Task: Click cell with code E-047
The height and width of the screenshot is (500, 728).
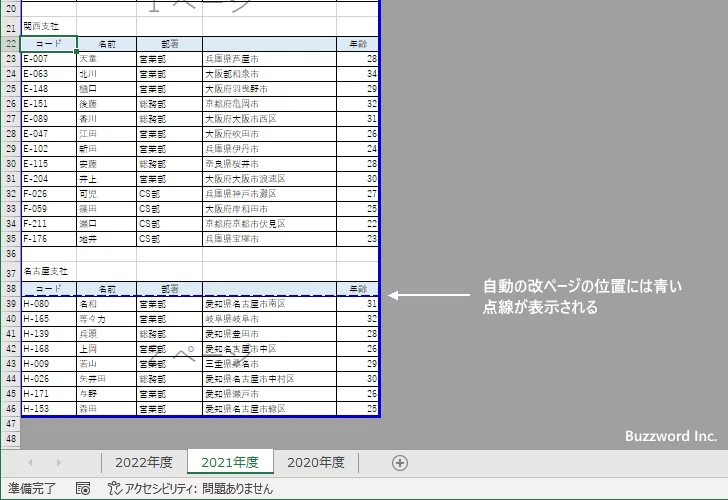Action: click(49, 134)
